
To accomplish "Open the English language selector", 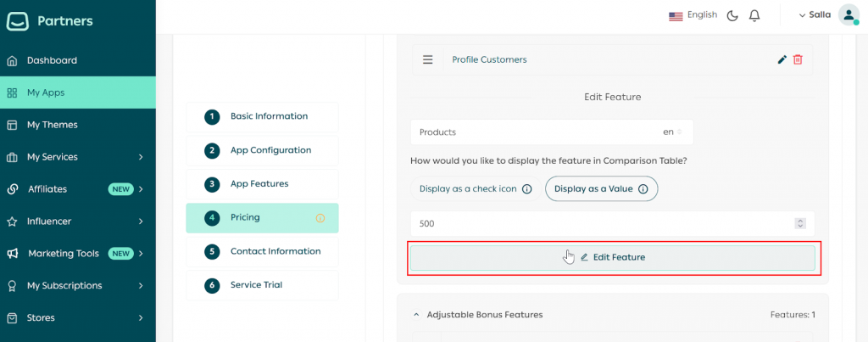I will pos(693,15).
